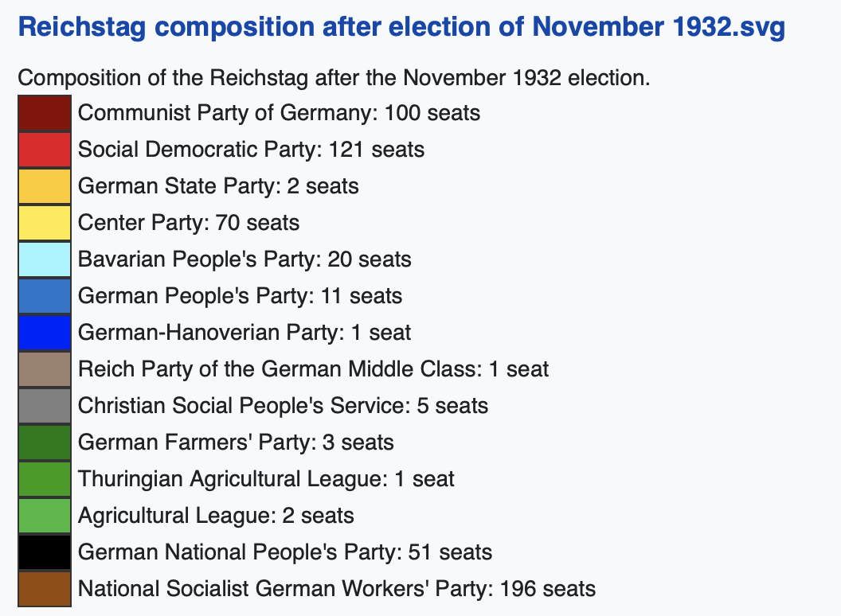Click the orange German State Party swatch

[x=45, y=186]
